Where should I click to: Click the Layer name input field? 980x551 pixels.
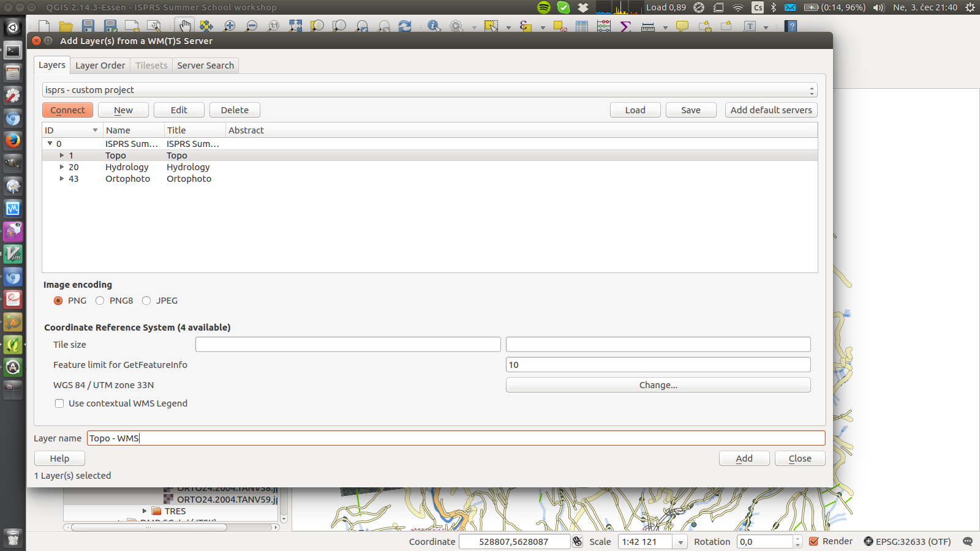pyautogui.click(x=456, y=438)
